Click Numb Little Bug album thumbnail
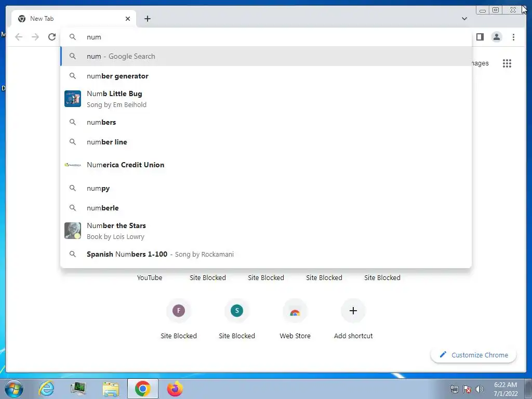532x399 pixels. coord(73,99)
